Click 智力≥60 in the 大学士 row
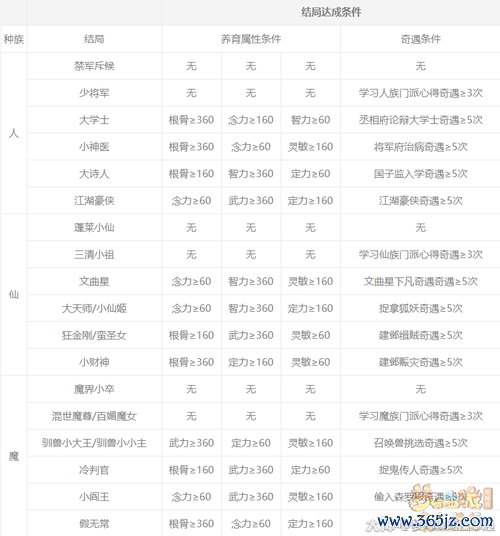The width and height of the screenshot is (500, 536). coord(310,120)
